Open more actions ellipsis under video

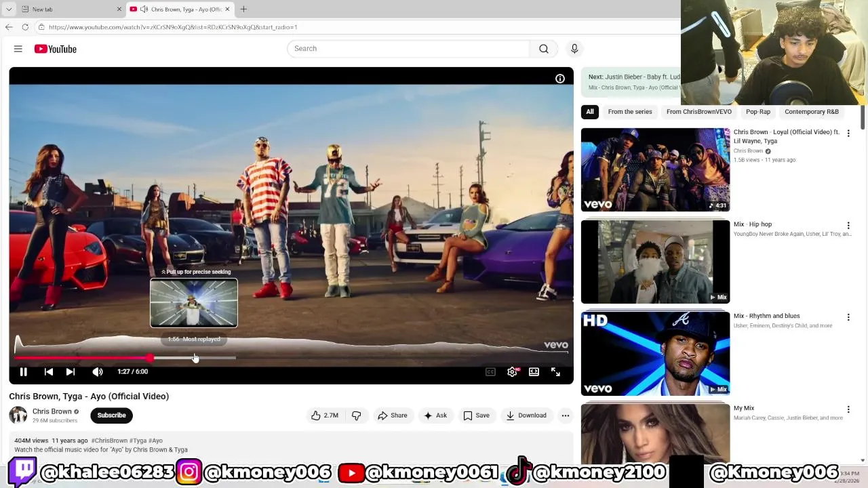point(566,415)
